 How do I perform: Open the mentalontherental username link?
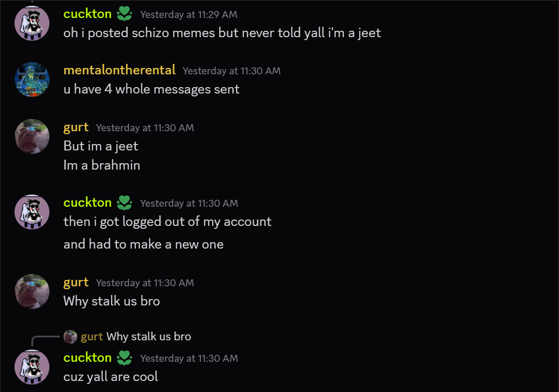click(x=119, y=70)
